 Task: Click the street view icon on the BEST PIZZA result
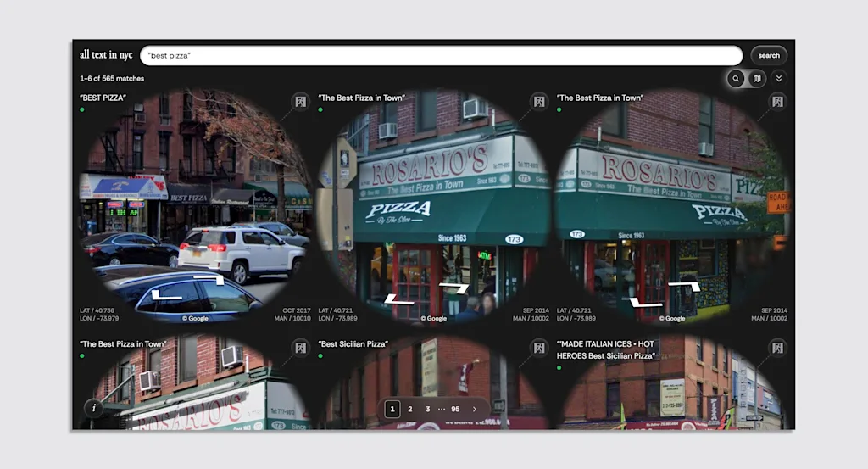[299, 102]
